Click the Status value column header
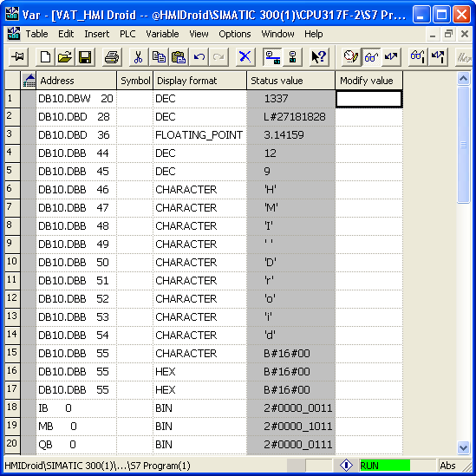 tap(291, 81)
